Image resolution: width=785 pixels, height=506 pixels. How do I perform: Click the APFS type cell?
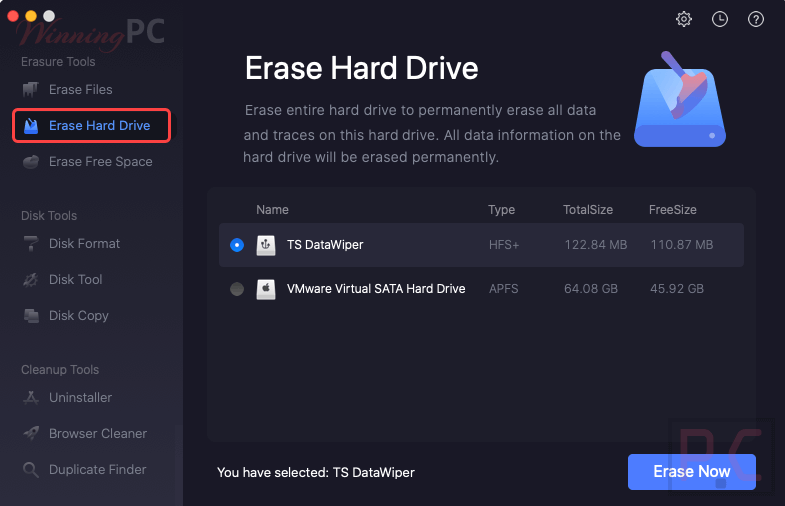(504, 289)
